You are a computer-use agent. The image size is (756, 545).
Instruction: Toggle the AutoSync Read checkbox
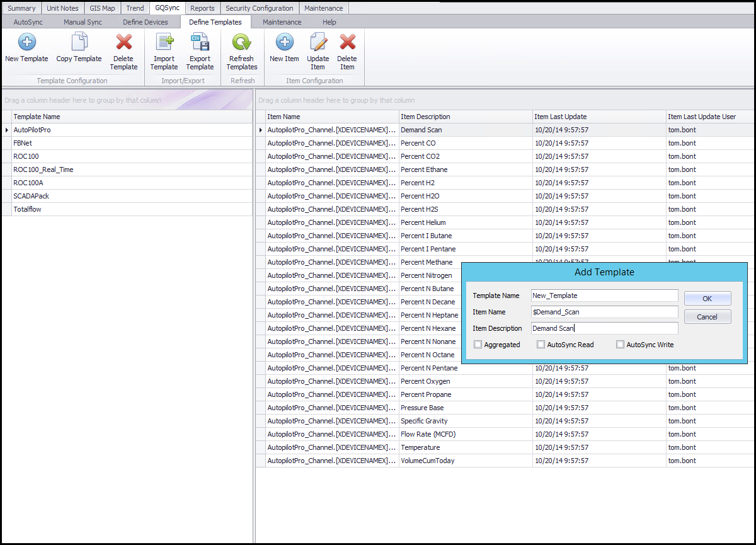pos(541,345)
